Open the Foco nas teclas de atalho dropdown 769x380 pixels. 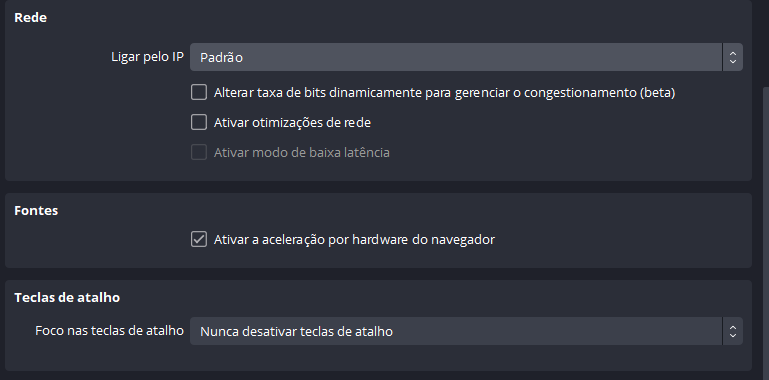click(x=466, y=331)
